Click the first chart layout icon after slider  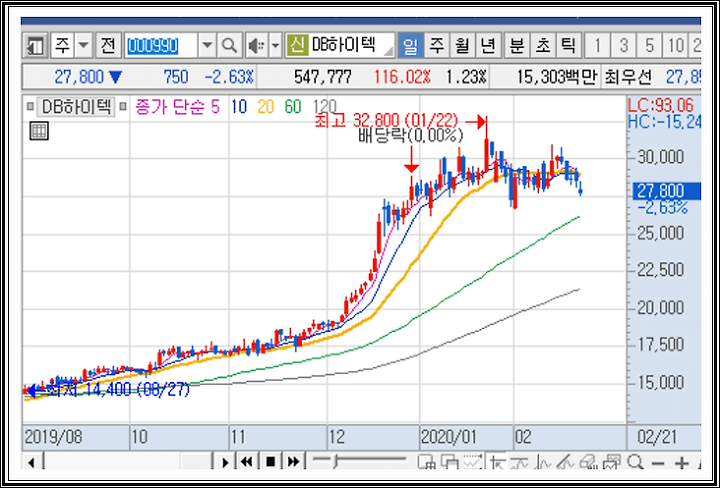pyautogui.click(x=427, y=463)
